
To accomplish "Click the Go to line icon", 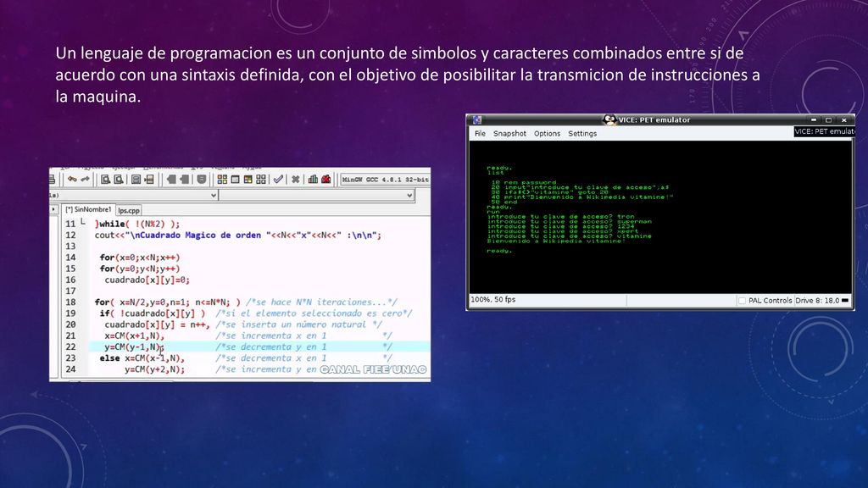I will point(149,180).
